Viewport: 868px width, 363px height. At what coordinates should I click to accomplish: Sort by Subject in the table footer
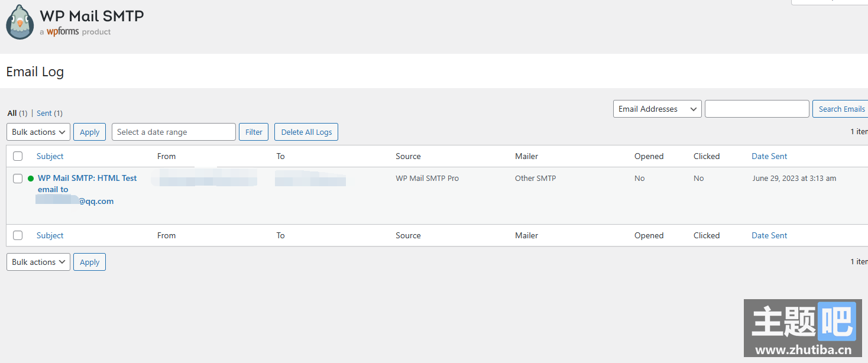(50, 235)
